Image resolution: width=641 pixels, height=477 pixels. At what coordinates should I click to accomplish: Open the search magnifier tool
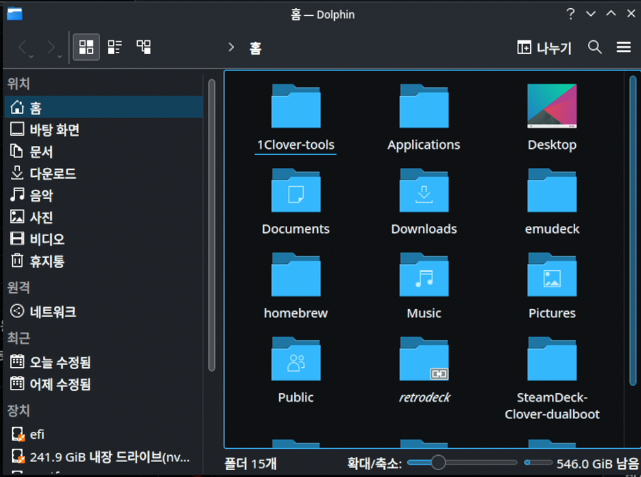pyautogui.click(x=595, y=47)
